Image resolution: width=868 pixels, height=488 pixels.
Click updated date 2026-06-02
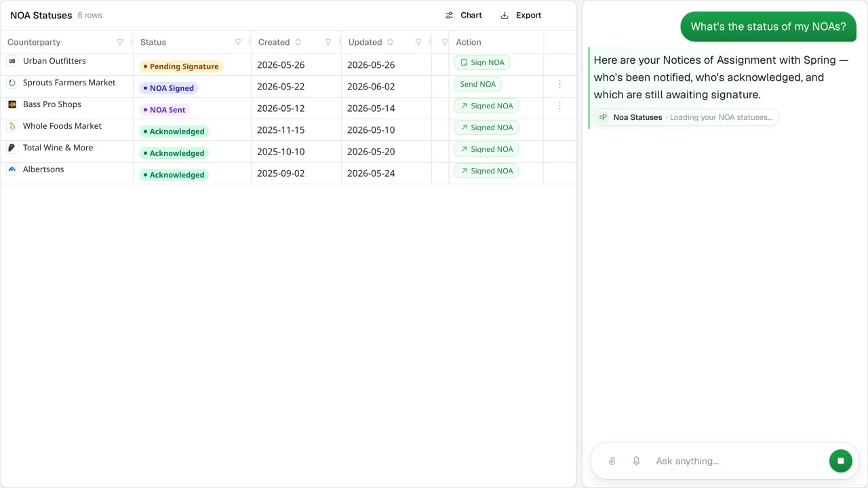[x=371, y=87]
